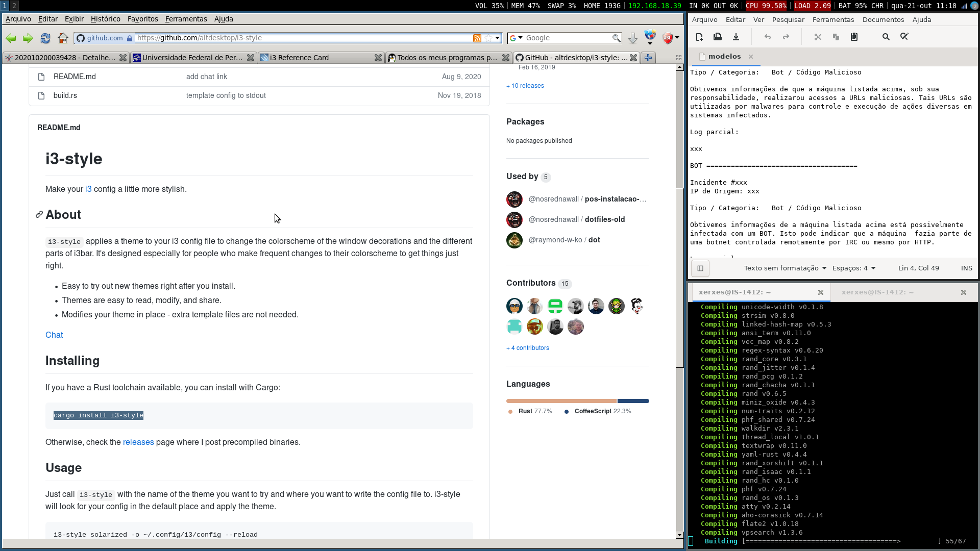The height and width of the screenshot is (551, 980).
Task: Open the downloads arrow in the browser toolbar
Action: (x=632, y=38)
